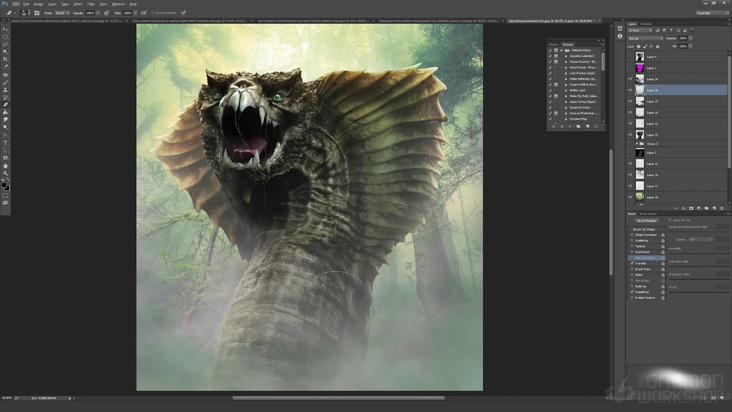The height and width of the screenshot is (412, 732).
Task: Select the Paint Bucket tool
Action: [x=6, y=112]
